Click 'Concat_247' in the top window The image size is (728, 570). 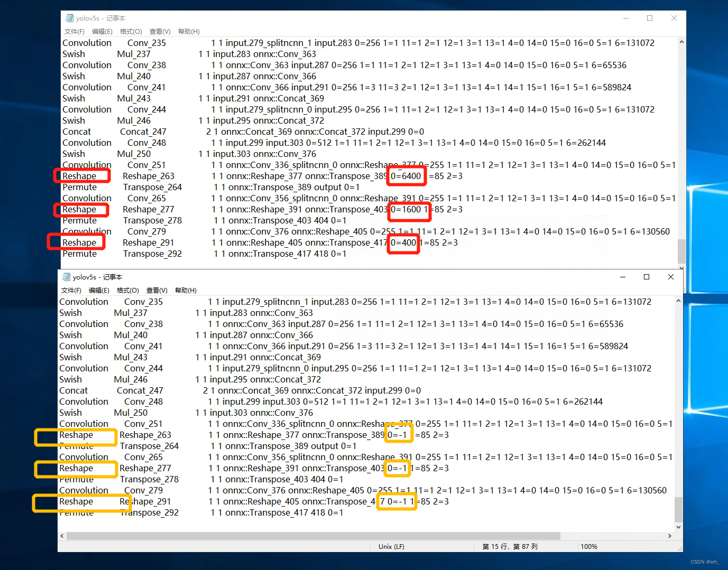(x=143, y=132)
